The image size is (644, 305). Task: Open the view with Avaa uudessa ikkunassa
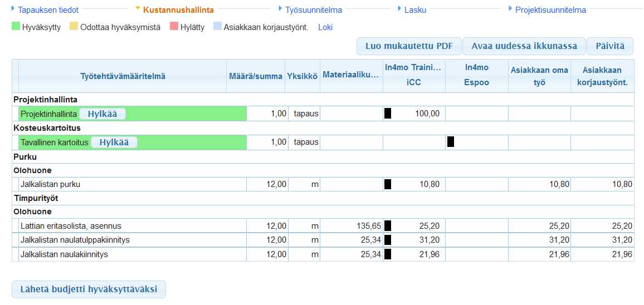pos(524,46)
